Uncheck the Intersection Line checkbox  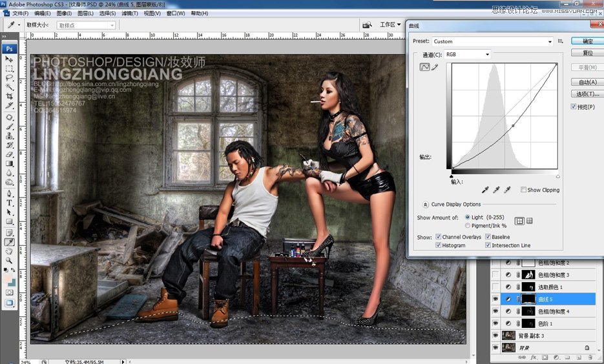(x=488, y=245)
